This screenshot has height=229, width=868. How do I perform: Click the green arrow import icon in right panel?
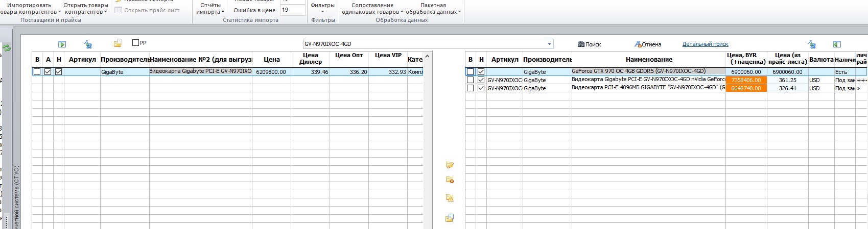pyautogui.click(x=837, y=44)
